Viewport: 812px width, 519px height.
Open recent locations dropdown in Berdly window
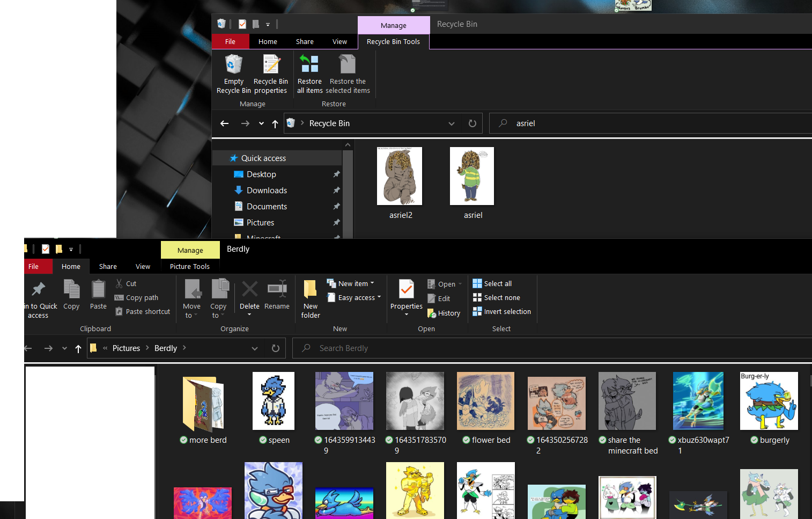[x=64, y=348]
